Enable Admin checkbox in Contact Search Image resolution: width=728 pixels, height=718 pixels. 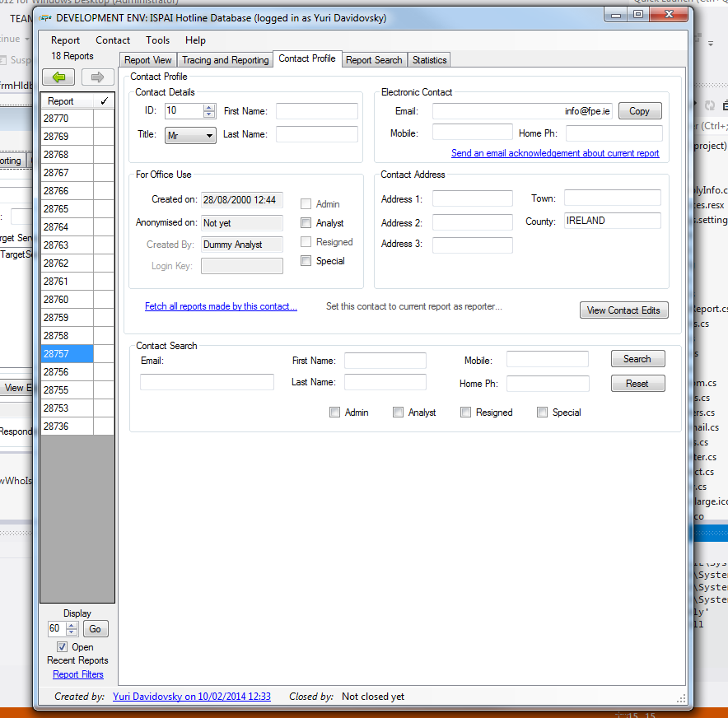coord(334,413)
